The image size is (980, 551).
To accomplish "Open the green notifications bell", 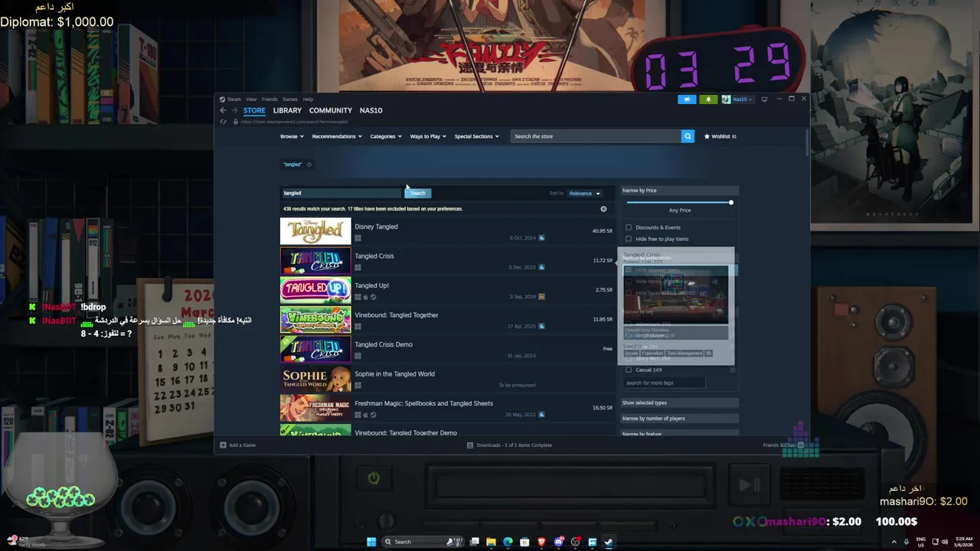I will pos(708,99).
